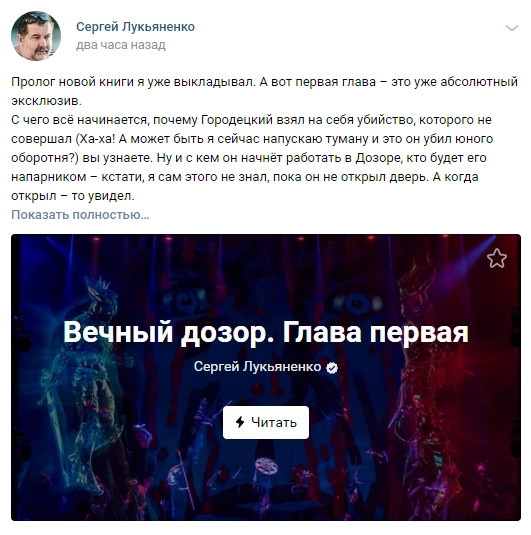Bookmark the article with the star icon
Screen dimensions: 531x535
pyautogui.click(x=497, y=258)
